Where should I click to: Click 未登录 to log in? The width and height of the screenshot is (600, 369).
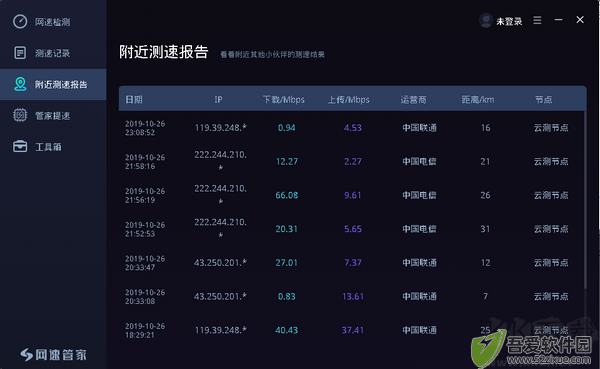coord(509,21)
